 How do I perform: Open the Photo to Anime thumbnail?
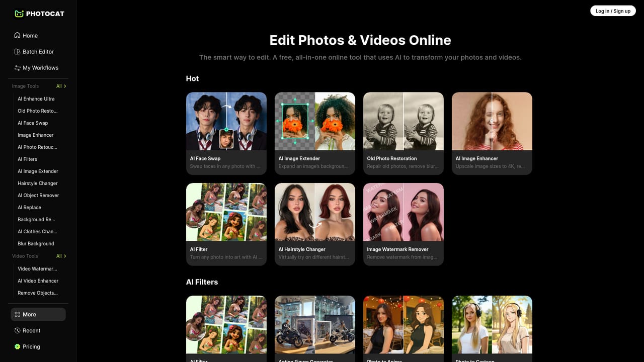pos(404,325)
